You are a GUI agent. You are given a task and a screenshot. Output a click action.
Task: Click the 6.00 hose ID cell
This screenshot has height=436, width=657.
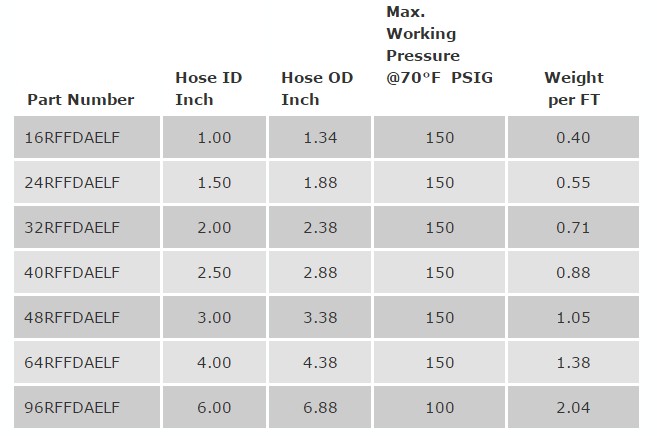point(215,407)
